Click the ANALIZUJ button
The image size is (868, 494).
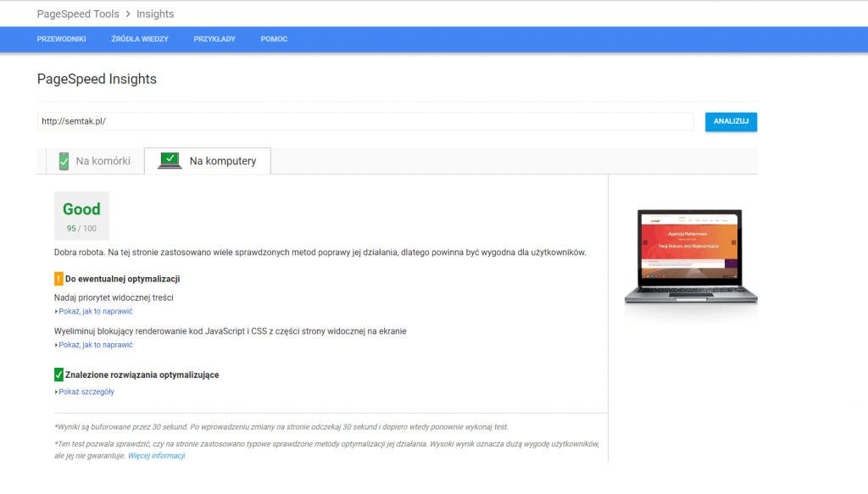731,122
